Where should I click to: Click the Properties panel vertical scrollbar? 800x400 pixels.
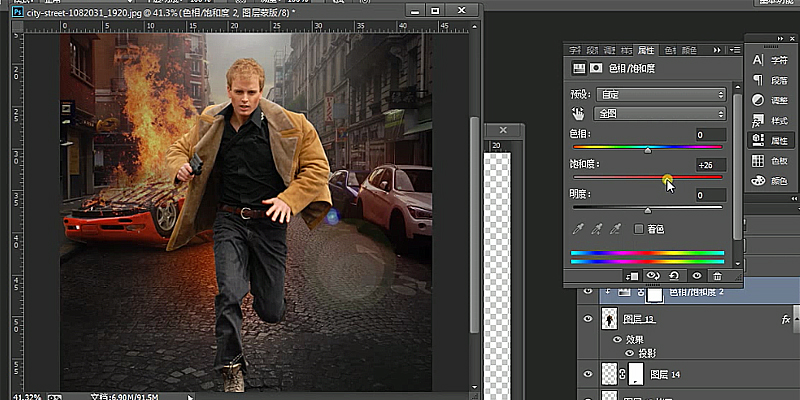pyautogui.click(x=737, y=167)
